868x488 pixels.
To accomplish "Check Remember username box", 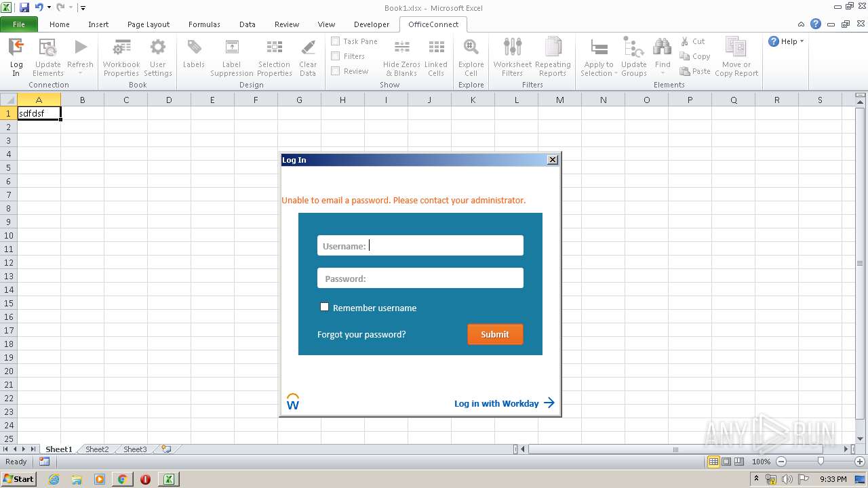I will (324, 307).
